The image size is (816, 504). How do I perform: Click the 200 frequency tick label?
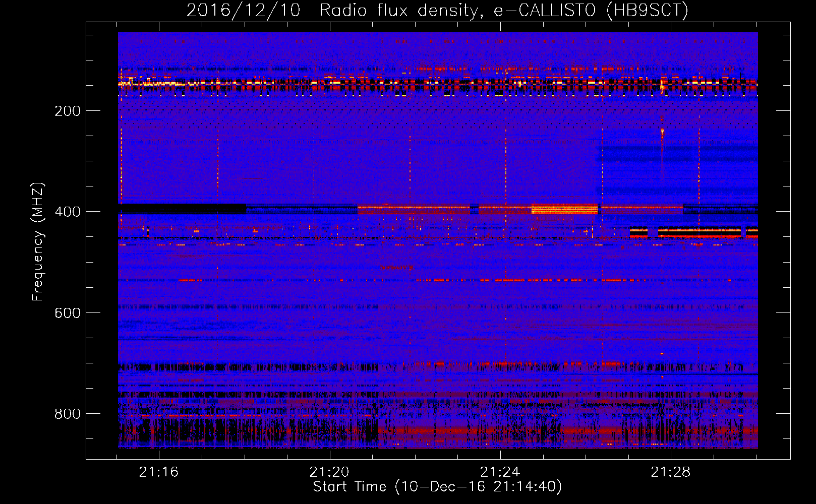68,111
